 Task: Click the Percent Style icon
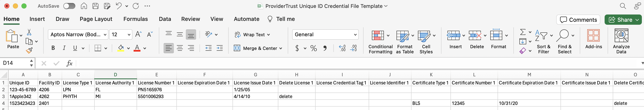[x=313, y=48]
